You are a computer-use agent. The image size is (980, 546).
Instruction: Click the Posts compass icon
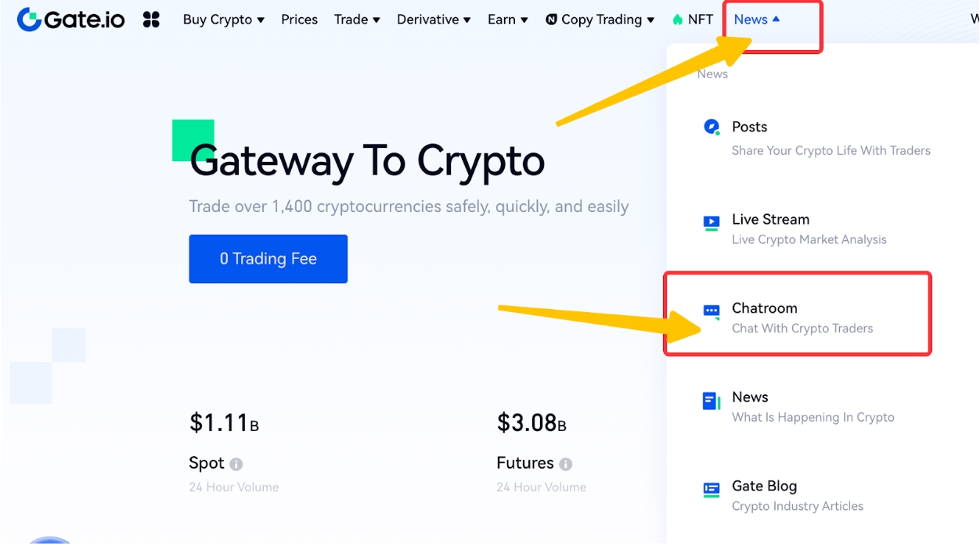712,127
